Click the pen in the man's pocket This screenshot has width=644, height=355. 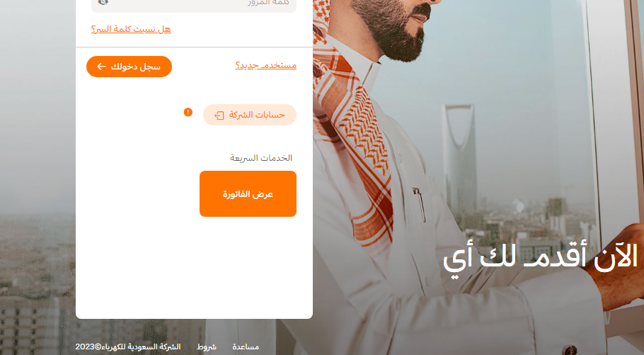[x=420, y=203]
